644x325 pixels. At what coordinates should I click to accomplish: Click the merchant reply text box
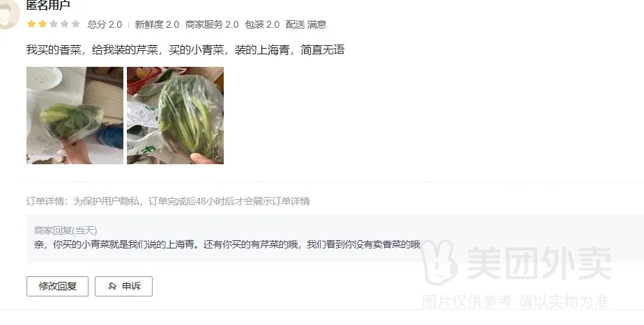click(335, 239)
